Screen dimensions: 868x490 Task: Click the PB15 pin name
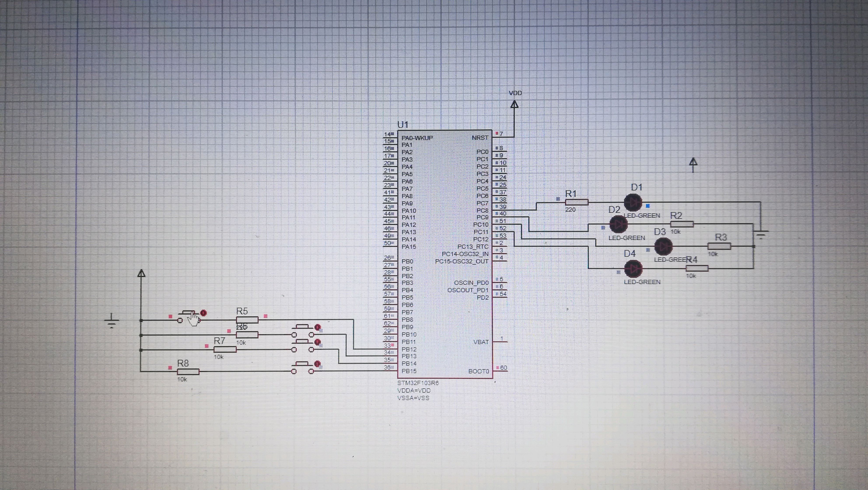pyautogui.click(x=409, y=371)
